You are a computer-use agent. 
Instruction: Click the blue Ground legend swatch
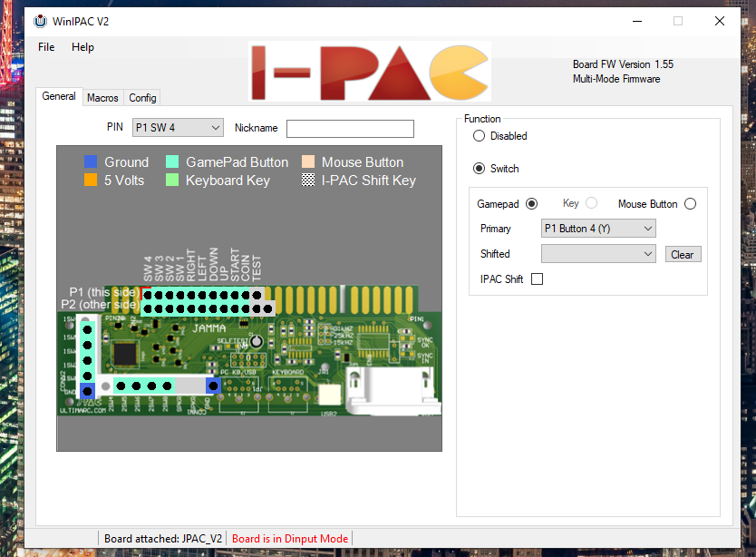(91, 161)
